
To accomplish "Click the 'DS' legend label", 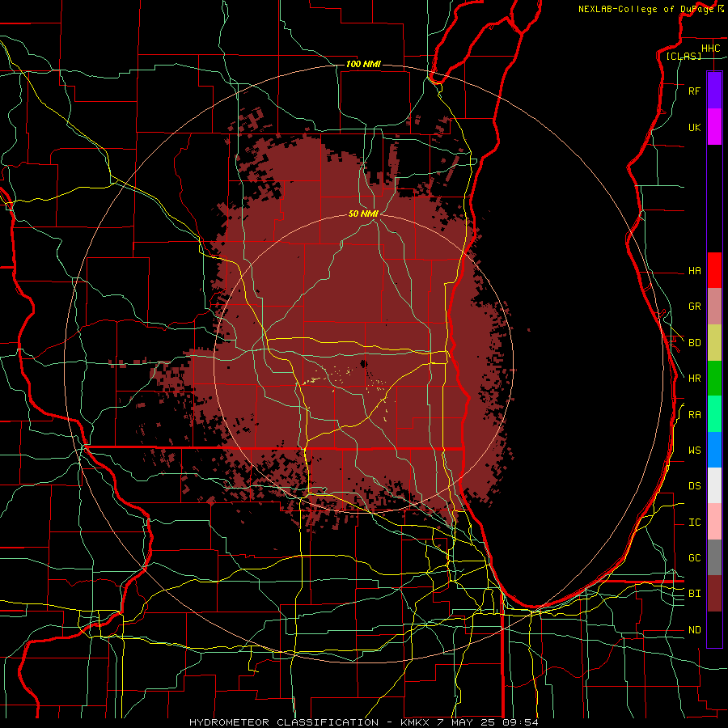I will pos(694,486).
